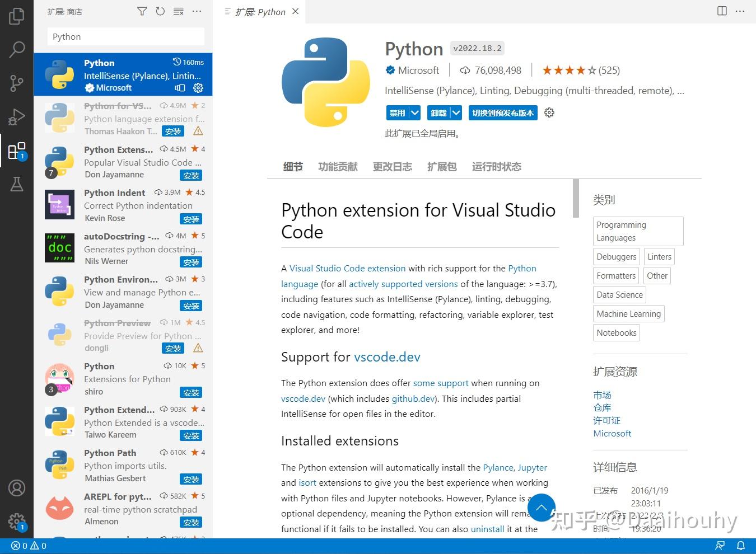The height and width of the screenshot is (554, 756).
Task: Click inside the extension search box
Action: [125, 36]
